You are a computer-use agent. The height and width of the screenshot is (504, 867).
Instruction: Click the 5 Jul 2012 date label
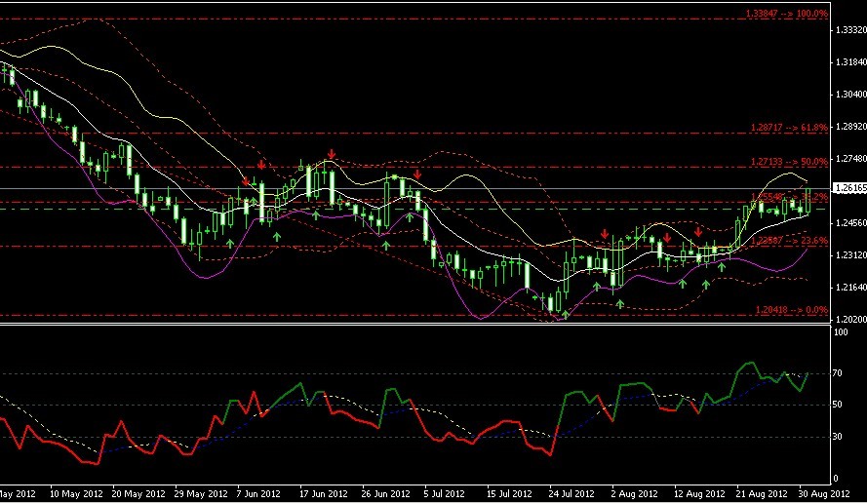(x=444, y=494)
